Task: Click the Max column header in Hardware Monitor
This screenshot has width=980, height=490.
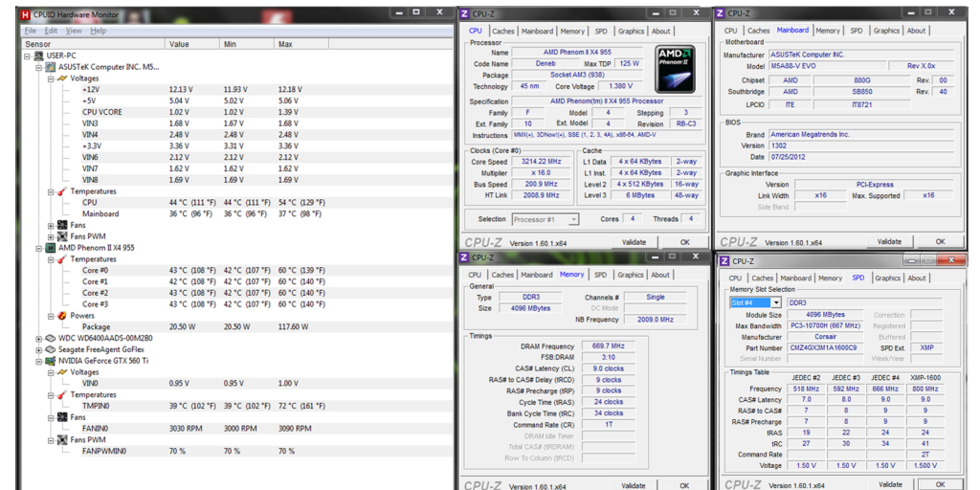Action: tap(285, 44)
